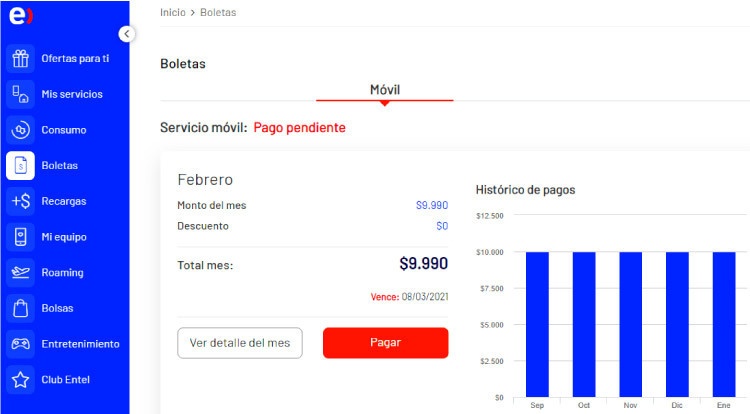Click the Mis servicios sidebar icon
This screenshot has width=750, height=414.
point(20,94)
